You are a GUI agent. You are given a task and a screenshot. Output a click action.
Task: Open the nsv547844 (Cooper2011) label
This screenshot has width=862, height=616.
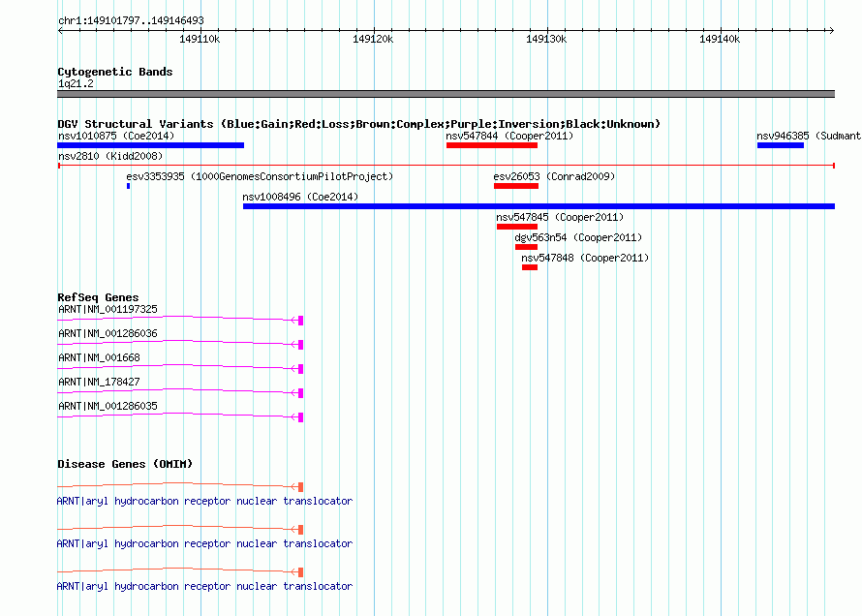tap(509, 136)
